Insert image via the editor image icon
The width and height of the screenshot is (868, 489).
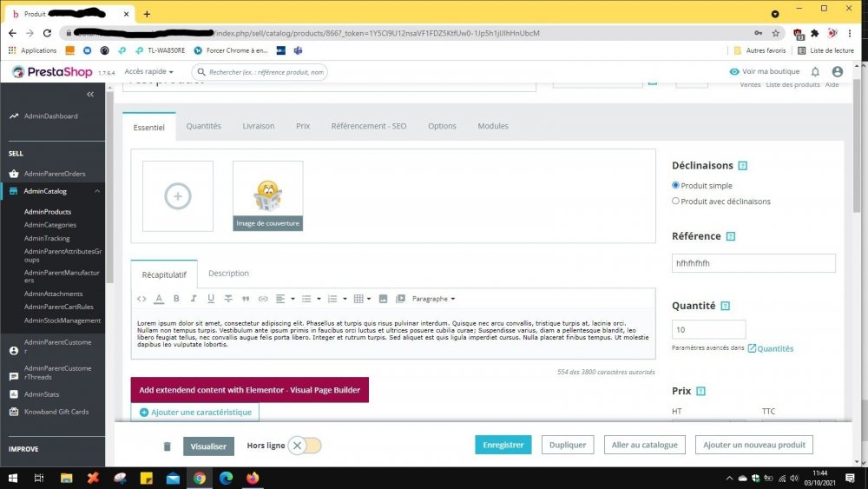[383, 299]
